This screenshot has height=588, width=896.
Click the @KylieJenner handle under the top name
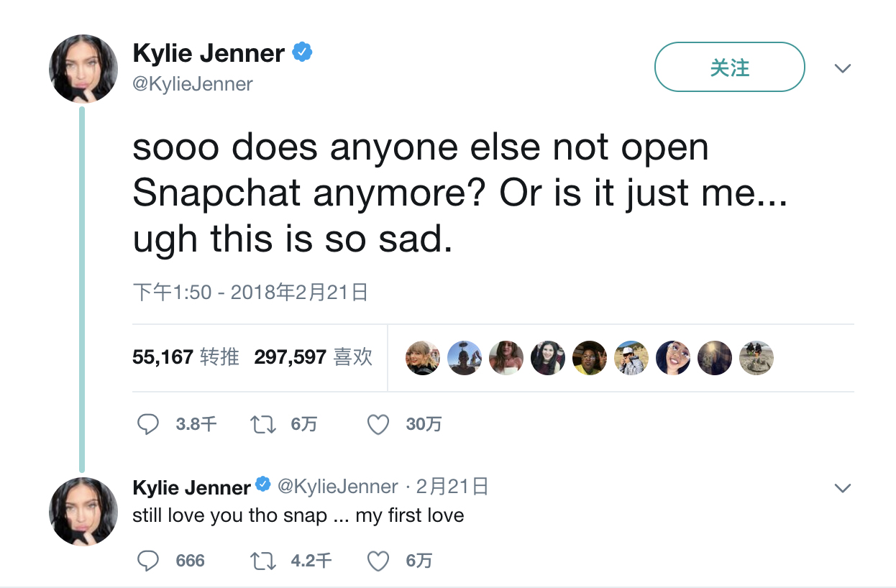pos(193,84)
